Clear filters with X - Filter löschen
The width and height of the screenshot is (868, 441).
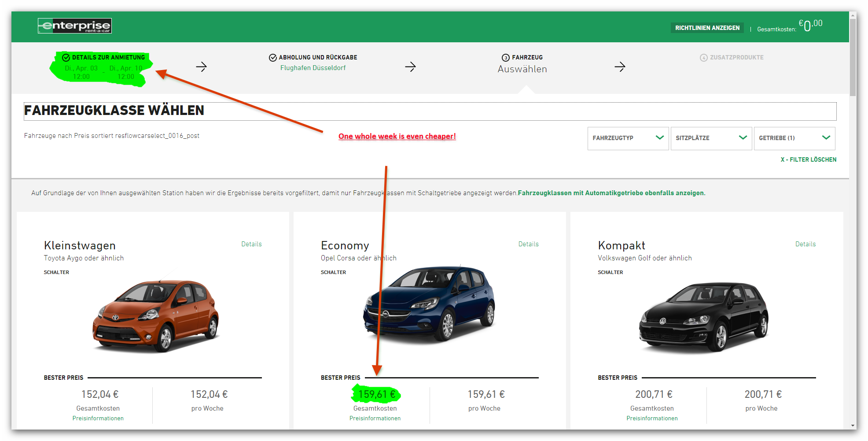point(808,159)
